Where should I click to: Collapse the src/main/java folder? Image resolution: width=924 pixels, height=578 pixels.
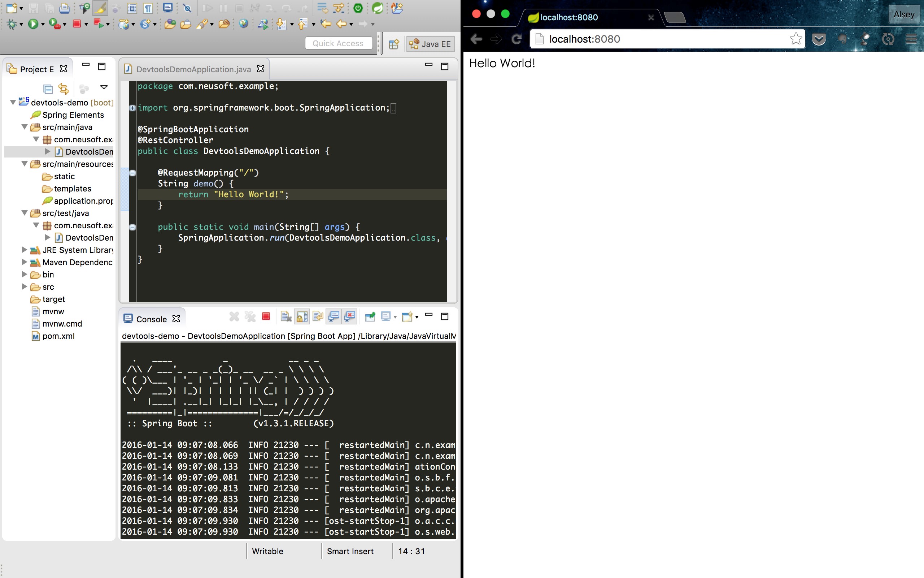click(24, 126)
